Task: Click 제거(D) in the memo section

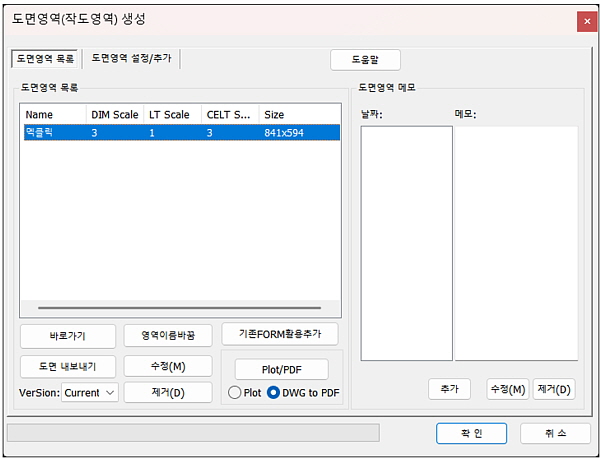Action: point(554,390)
